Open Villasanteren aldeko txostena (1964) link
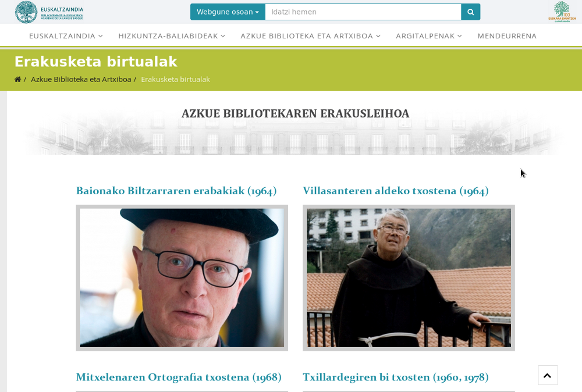 click(396, 191)
